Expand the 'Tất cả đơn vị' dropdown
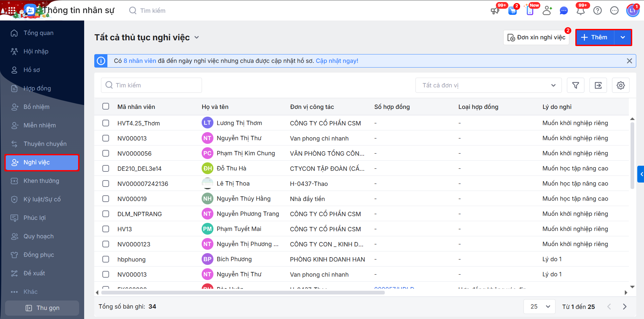The height and width of the screenshot is (319, 644). coord(488,85)
